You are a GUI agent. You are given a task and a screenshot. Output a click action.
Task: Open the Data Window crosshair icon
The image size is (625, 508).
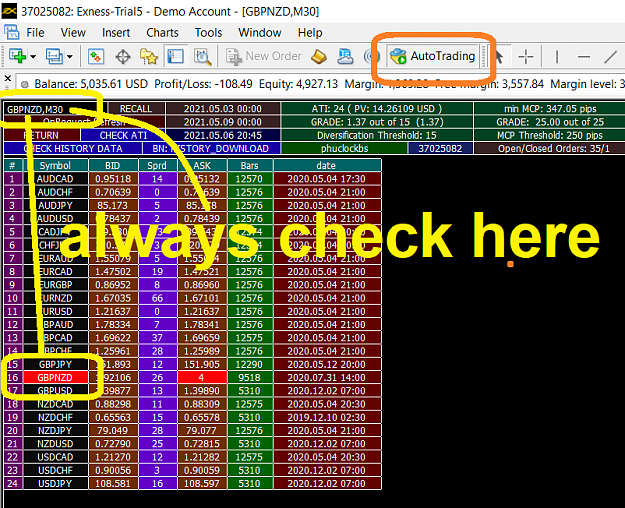[x=123, y=56]
